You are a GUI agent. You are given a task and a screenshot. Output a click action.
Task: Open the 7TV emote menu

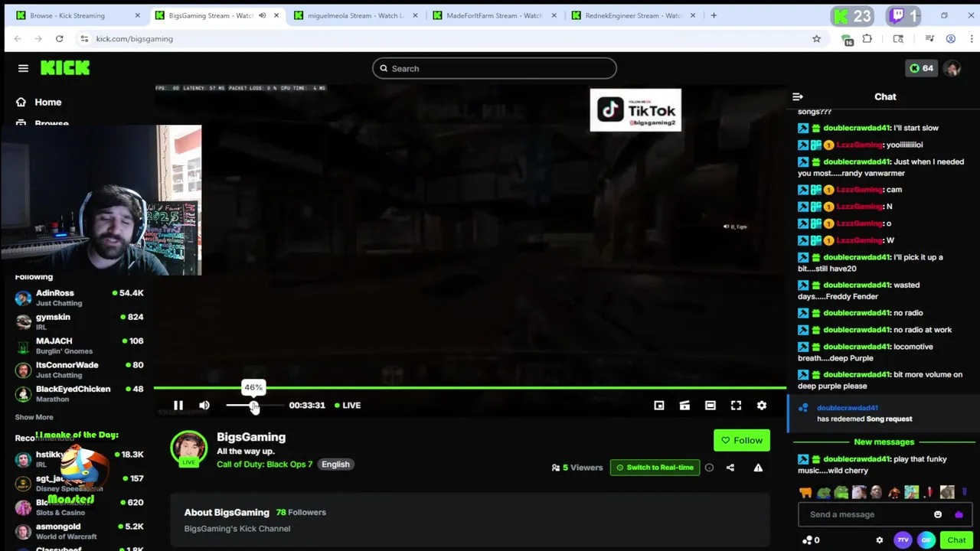pyautogui.click(x=903, y=540)
